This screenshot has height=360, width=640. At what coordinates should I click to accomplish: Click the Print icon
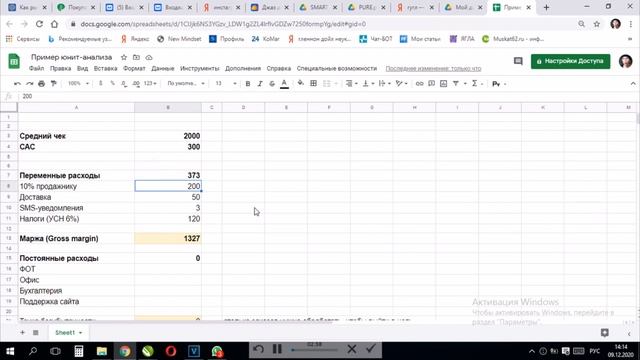[41, 83]
